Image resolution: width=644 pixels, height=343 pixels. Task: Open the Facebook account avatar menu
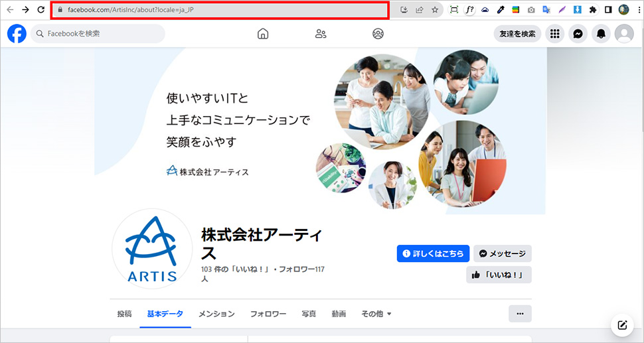point(624,34)
